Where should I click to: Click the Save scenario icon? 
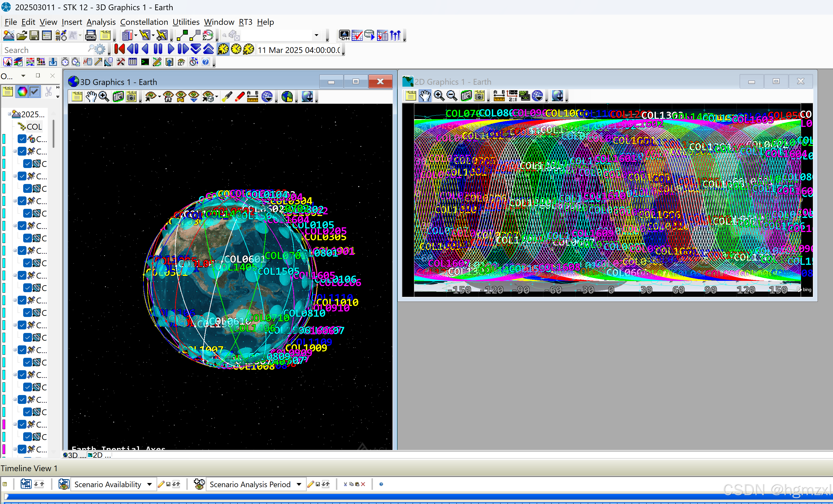pyautogui.click(x=34, y=35)
